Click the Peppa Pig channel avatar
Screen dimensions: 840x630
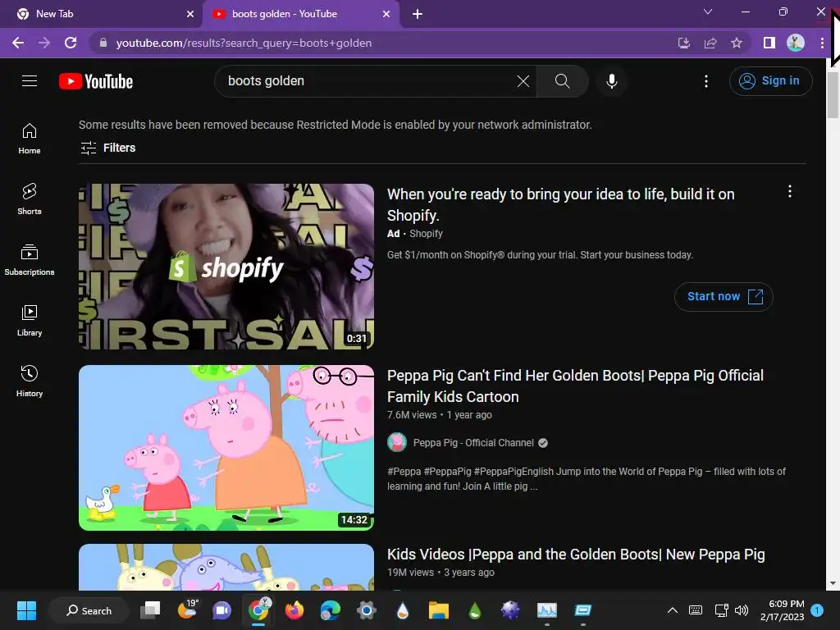click(397, 442)
